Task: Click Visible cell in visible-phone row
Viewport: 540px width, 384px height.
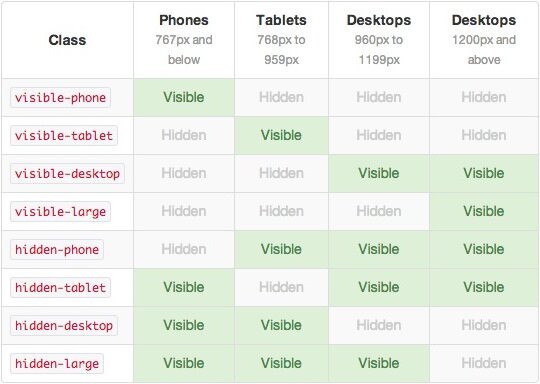Action: click(x=184, y=97)
